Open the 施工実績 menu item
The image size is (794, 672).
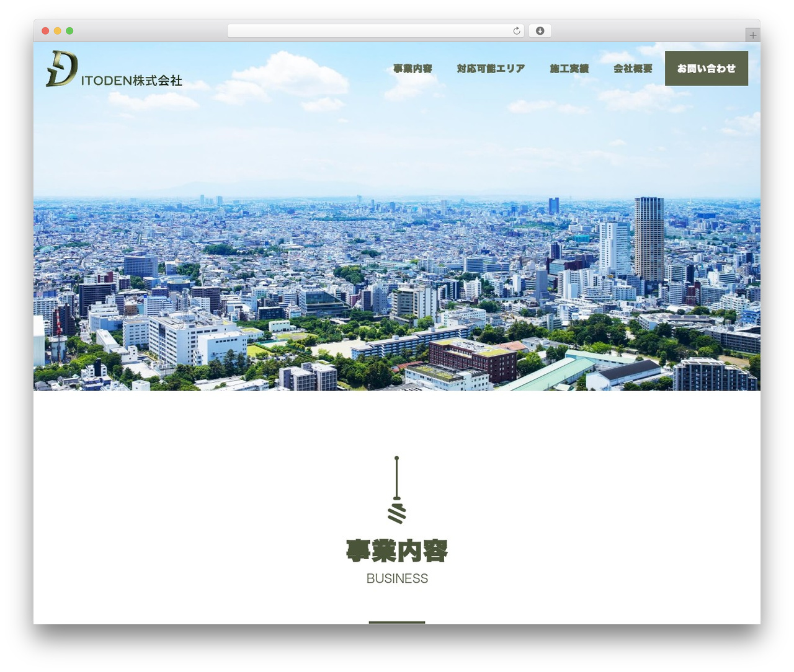(569, 69)
